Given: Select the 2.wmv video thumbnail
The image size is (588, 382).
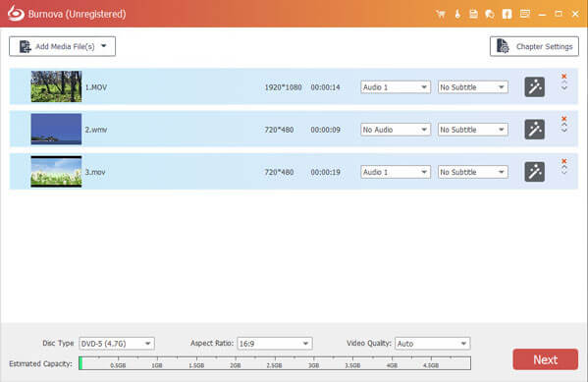Looking at the screenshot, I should pos(56,129).
